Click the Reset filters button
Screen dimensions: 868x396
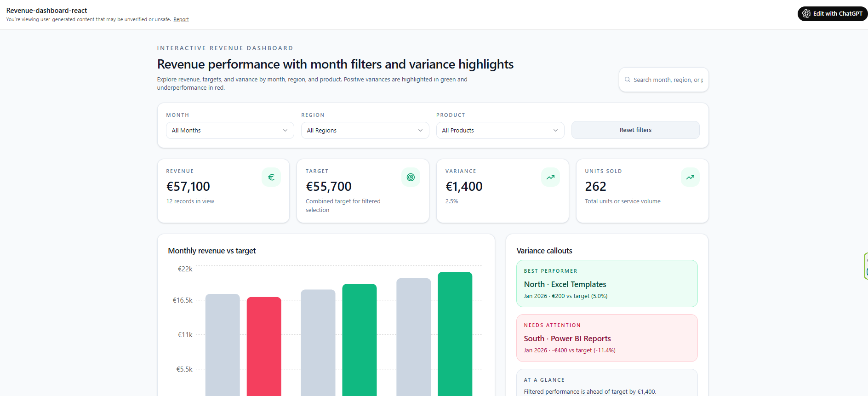click(x=635, y=130)
